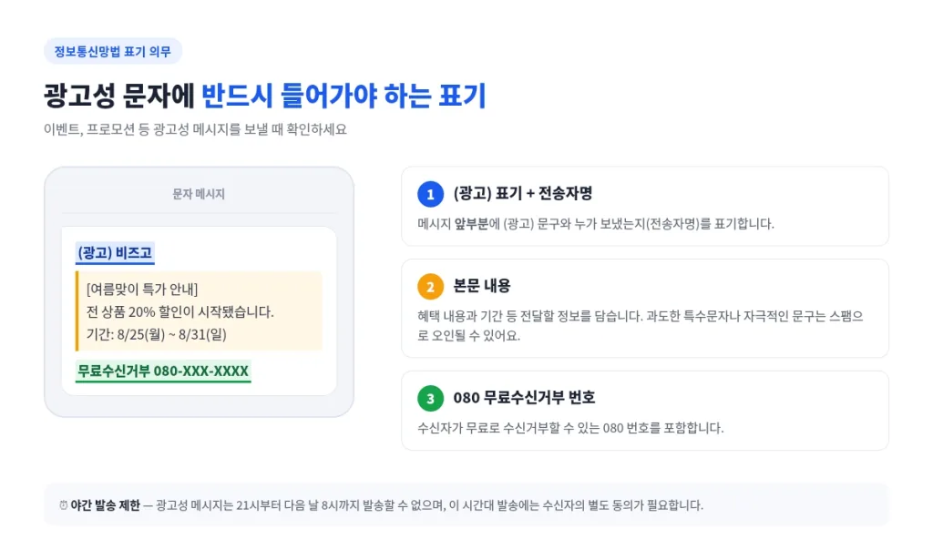The width and height of the screenshot is (933, 560).
Task: Select the yellow message body block 여름맞이 특가 안내
Action: (199, 311)
